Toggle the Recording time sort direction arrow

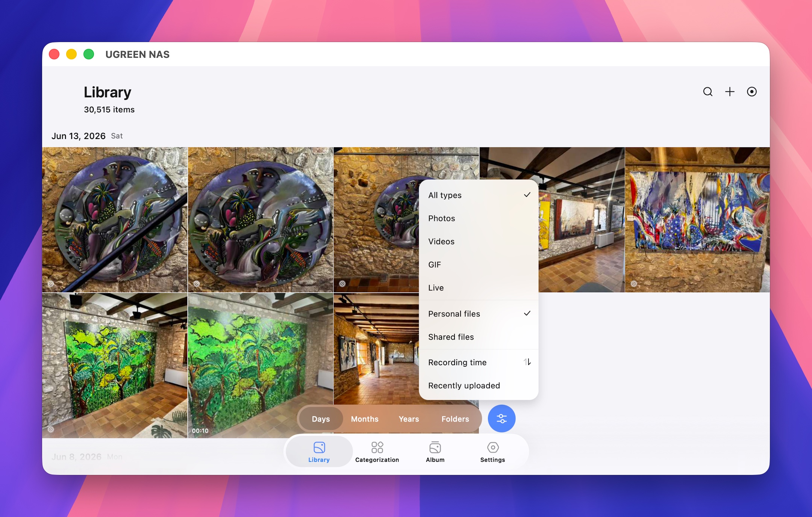pyautogui.click(x=527, y=362)
